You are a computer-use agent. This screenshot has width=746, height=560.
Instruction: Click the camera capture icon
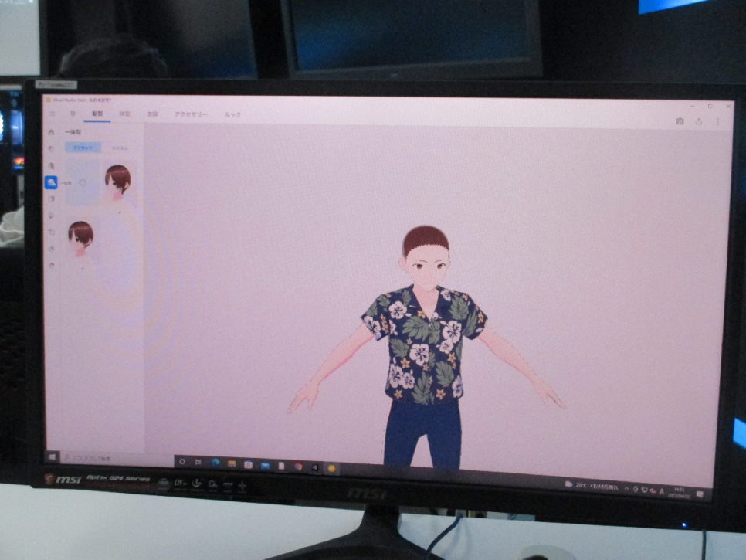pyautogui.click(x=680, y=121)
